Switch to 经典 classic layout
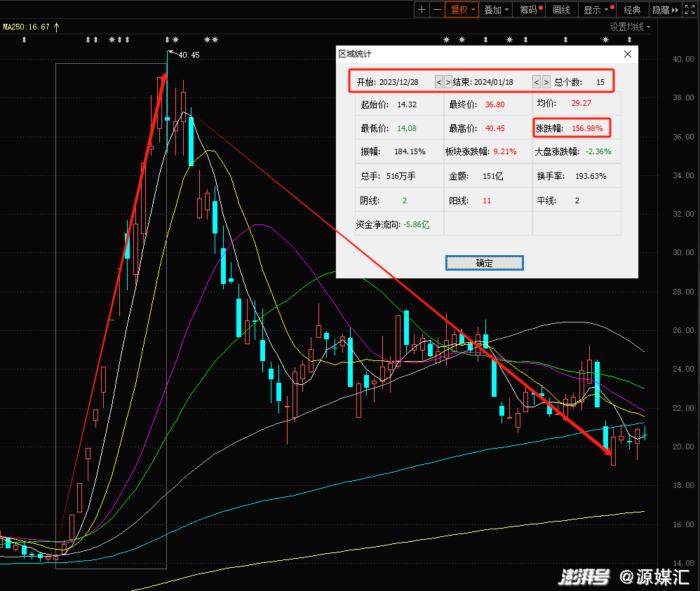 click(x=632, y=10)
